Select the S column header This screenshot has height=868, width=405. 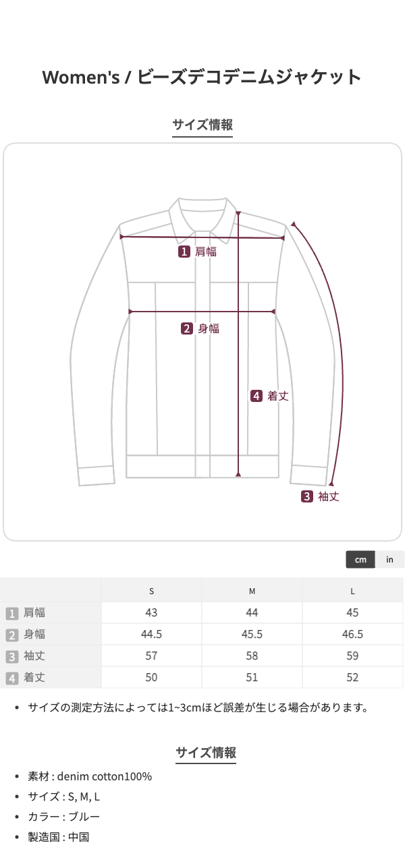point(151,591)
